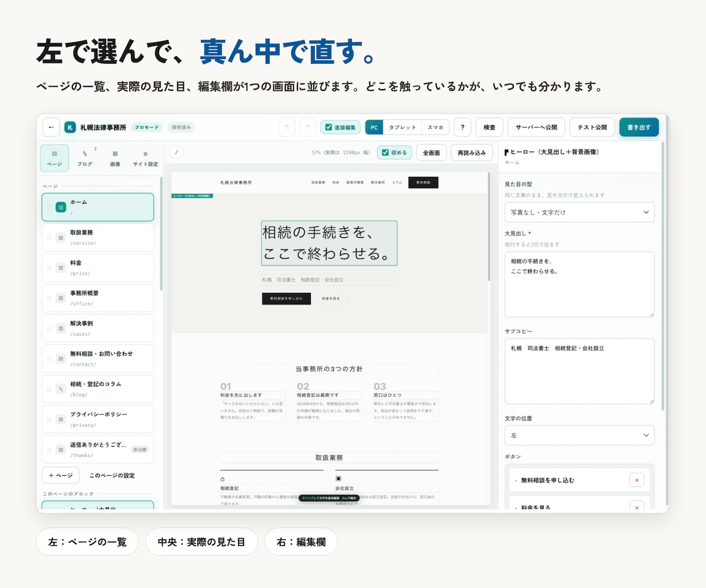The width and height of the screenshot is (706, 588).
Task: Switch preview to スマホ view
Action: [x=436, y=127]
